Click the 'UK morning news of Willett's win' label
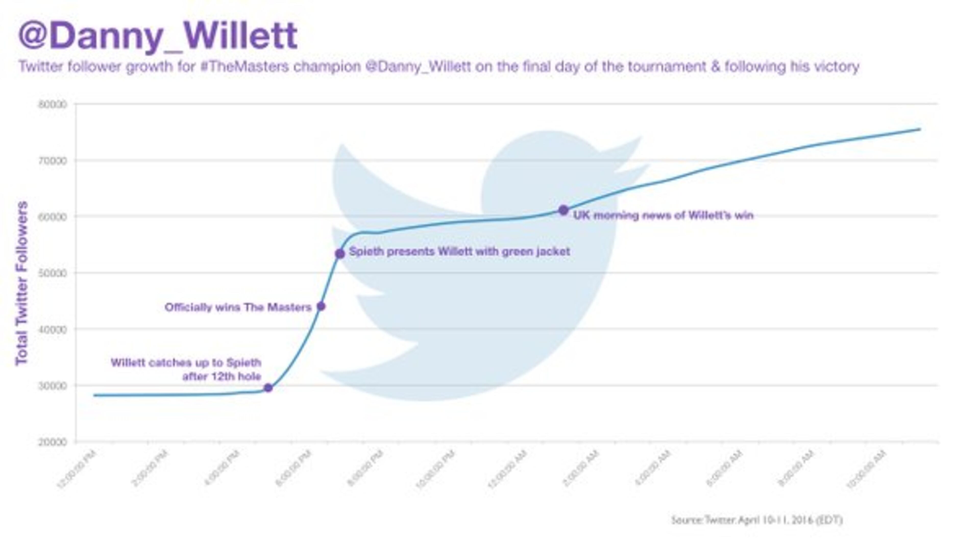This screenshot has height=552, width=980. point(663,215)
